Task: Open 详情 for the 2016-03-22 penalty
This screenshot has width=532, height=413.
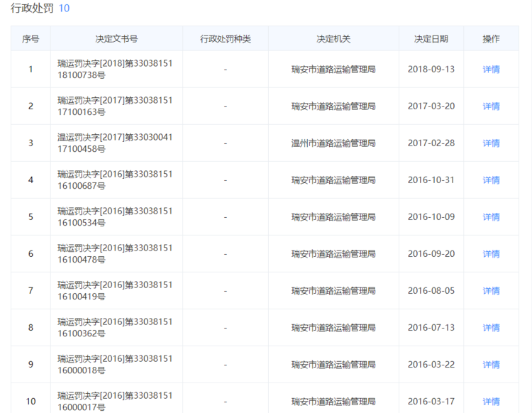Action: [x=491, y=365]
